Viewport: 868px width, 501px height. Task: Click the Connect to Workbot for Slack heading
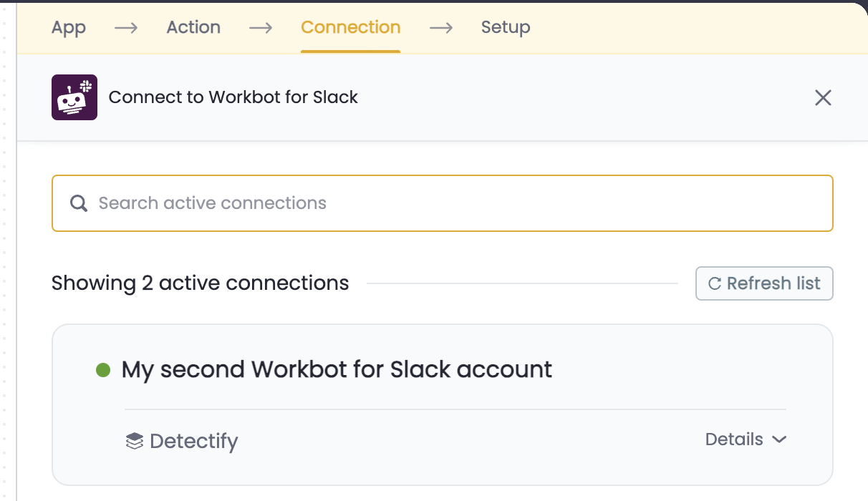click(x=233, y=97)
